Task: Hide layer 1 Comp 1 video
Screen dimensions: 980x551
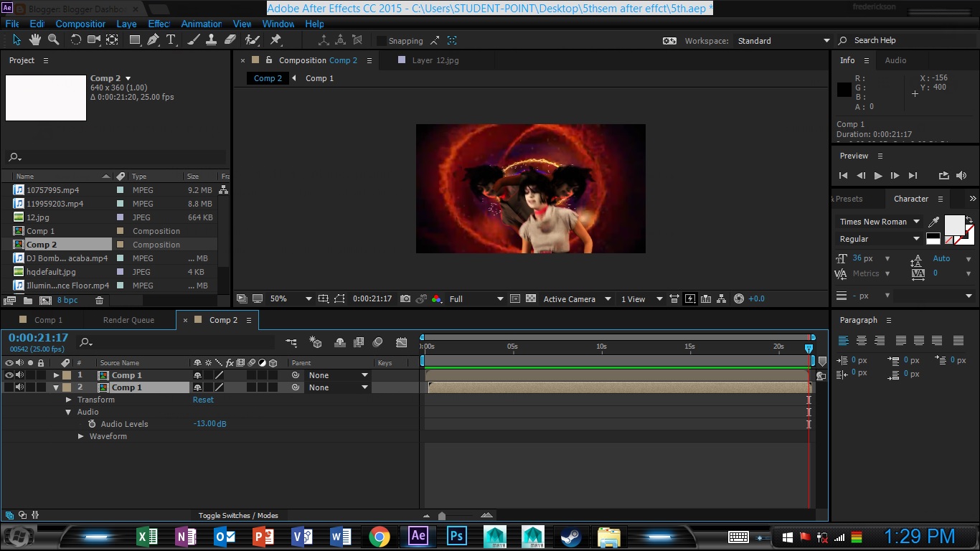Action: click(x=9, y=375)
